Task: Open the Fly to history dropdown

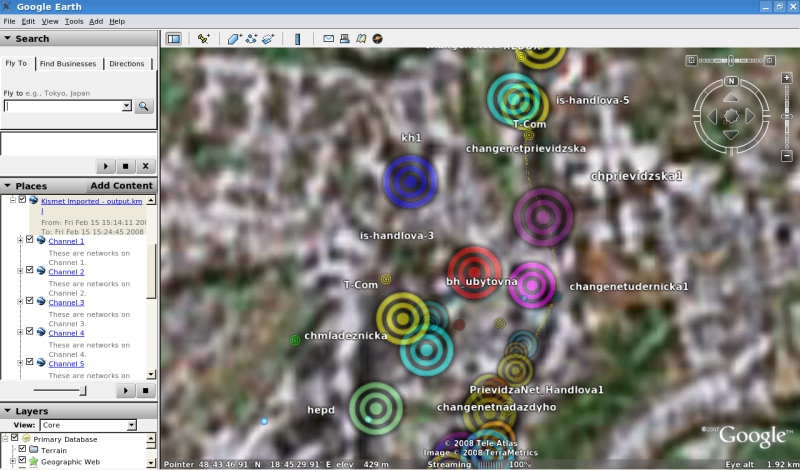Action: [127, 106]
